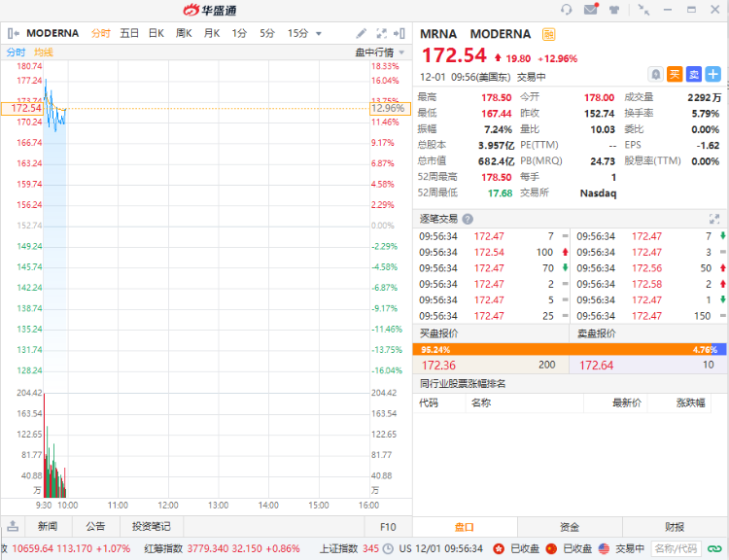729x560 pixels.
Task: Switch chart to 分时 view
Action: pyautogui.click(x=101, y=33)
